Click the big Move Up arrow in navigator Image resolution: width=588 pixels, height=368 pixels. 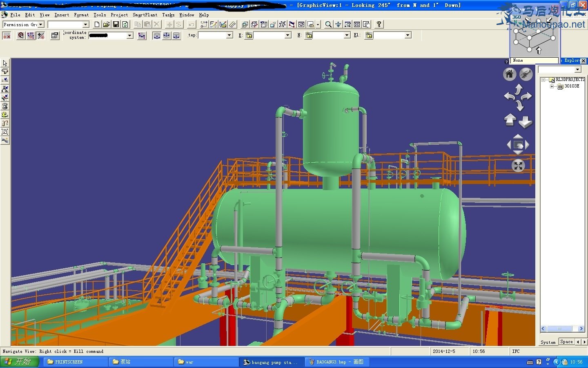510,120
